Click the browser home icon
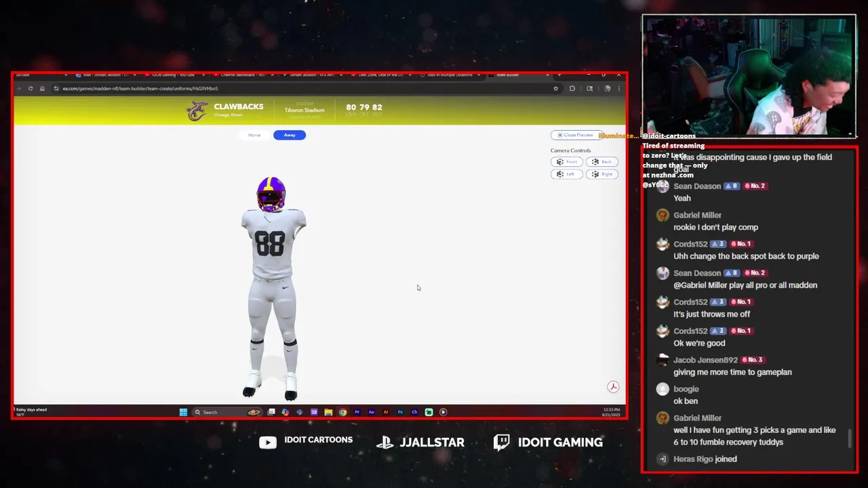 tap(42, 88)
